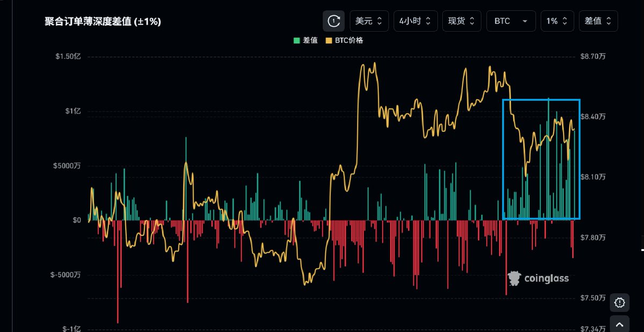
Task: Click the scroll-to-top chevron button
Action: [x=620, y=325]
